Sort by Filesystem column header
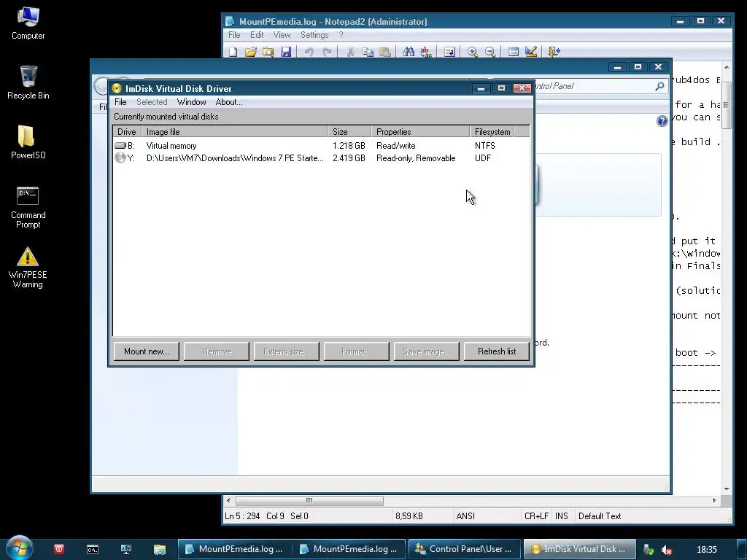The height and width of the screenshot is (560, 747). point(492,132)
